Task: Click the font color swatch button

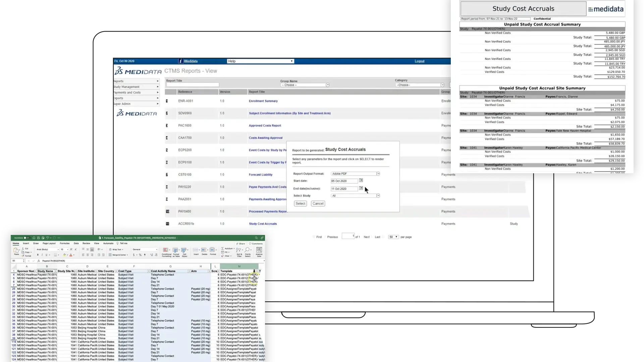Action: point(71,255)
